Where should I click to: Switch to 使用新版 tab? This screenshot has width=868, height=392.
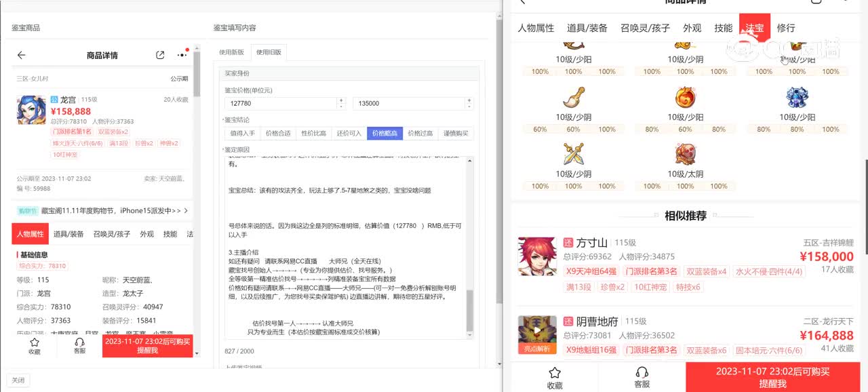[x=231, y=52]
